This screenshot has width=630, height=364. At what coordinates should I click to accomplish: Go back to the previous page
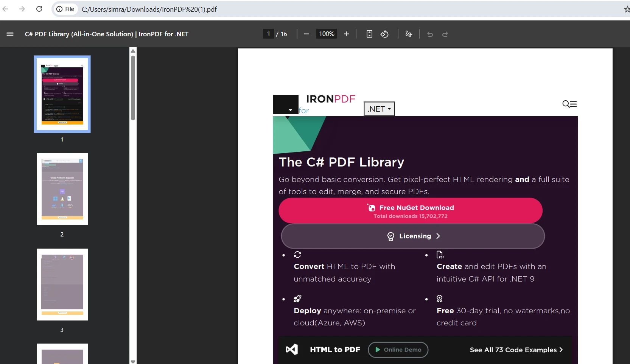coord(6,9)
